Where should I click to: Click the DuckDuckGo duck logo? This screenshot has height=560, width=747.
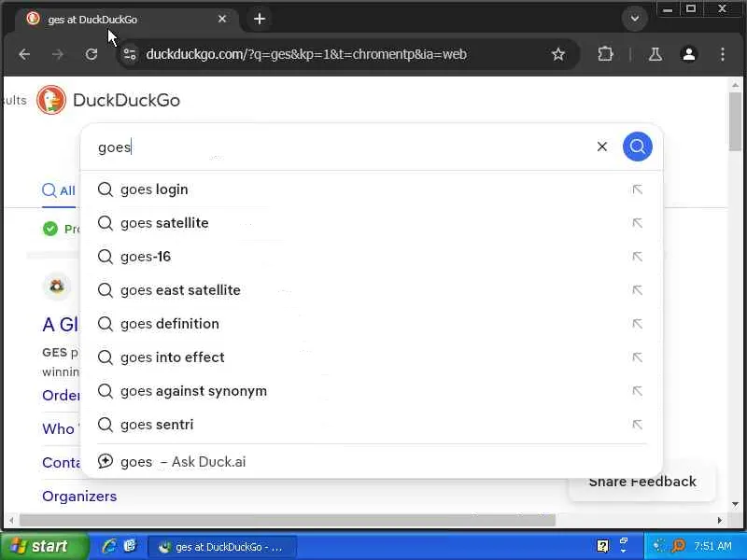coord(51,100)
